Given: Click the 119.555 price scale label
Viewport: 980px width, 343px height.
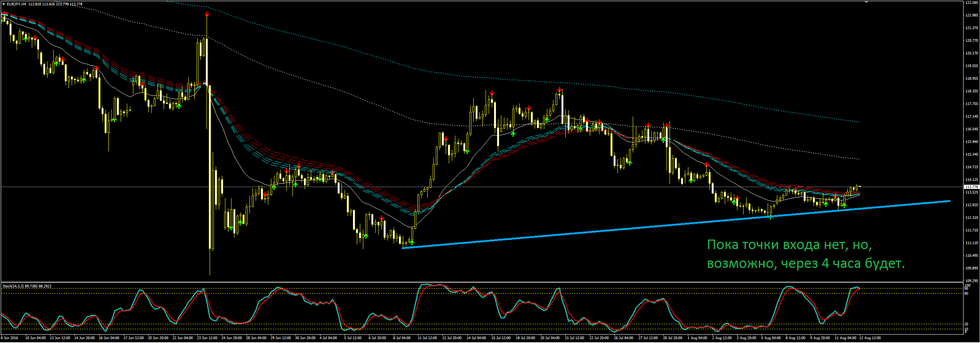Looking at the screenshot, I should pyautogui.click(x=972, y=66).
